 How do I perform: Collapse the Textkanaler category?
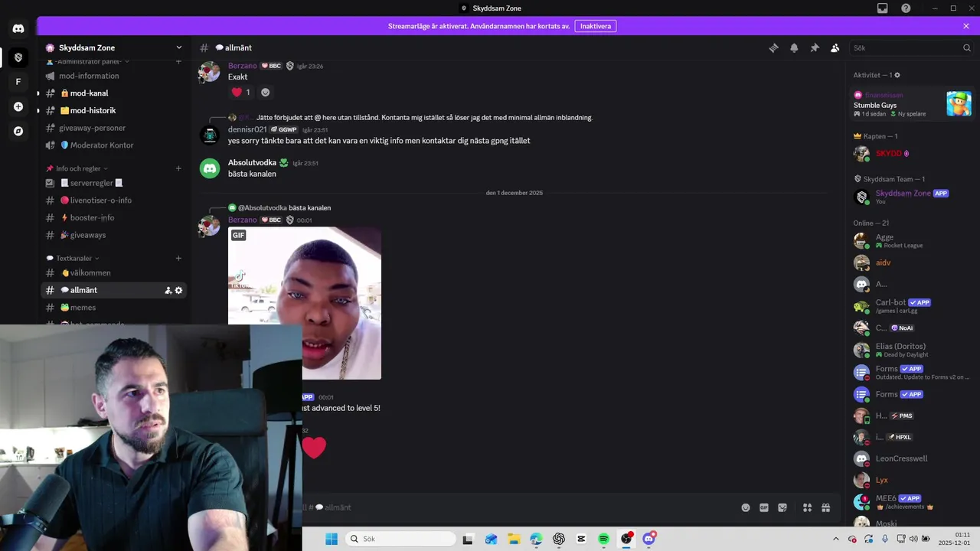click(73, 258)
